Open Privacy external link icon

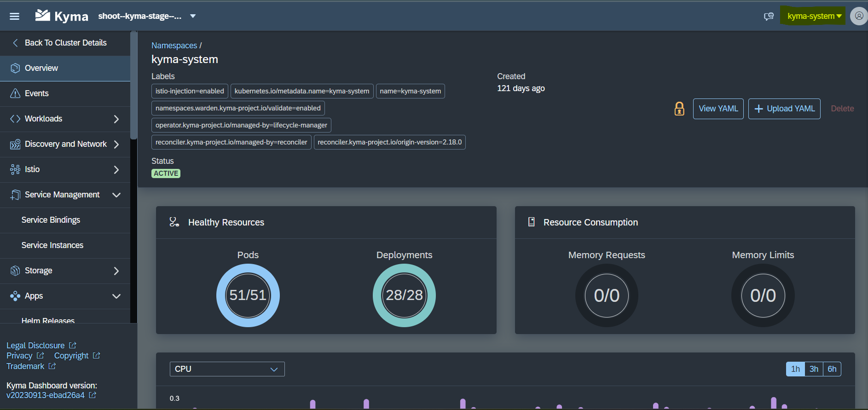[41, 356]
